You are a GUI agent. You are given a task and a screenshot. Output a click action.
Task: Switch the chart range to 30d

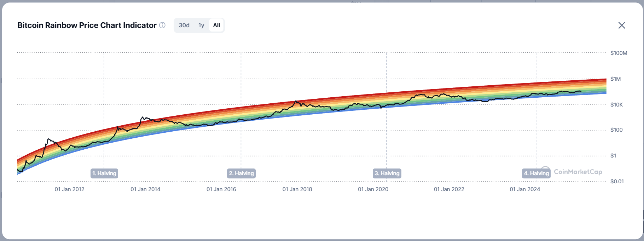[184, 25]
